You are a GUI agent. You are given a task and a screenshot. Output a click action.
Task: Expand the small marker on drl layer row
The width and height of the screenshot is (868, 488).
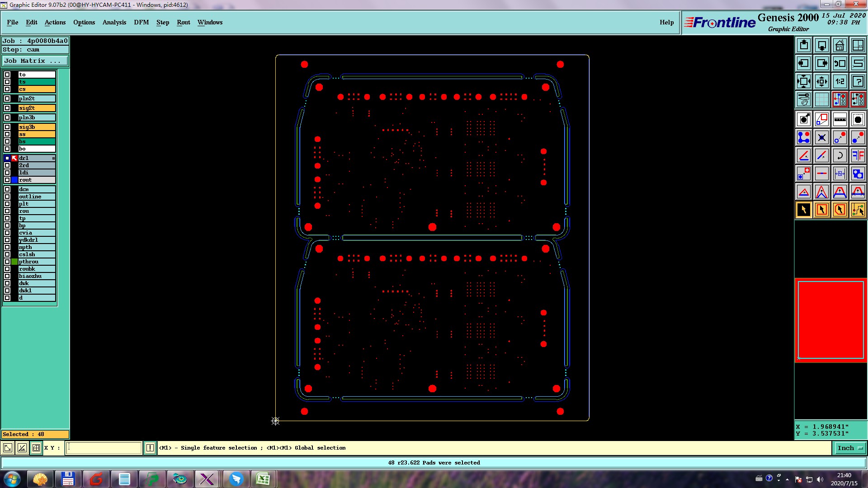53,158
